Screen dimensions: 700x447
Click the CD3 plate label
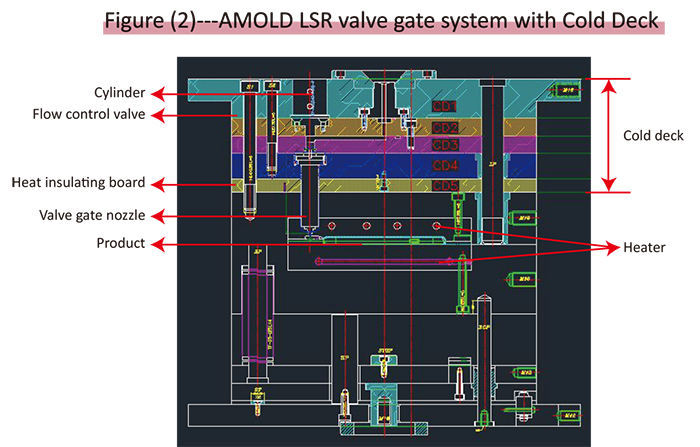(x=445, y=145)
